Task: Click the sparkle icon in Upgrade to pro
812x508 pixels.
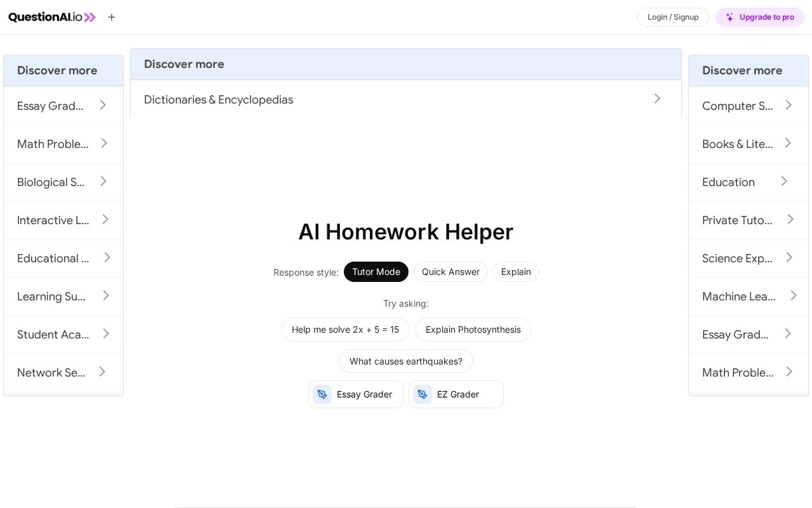Action: [730, 17]
